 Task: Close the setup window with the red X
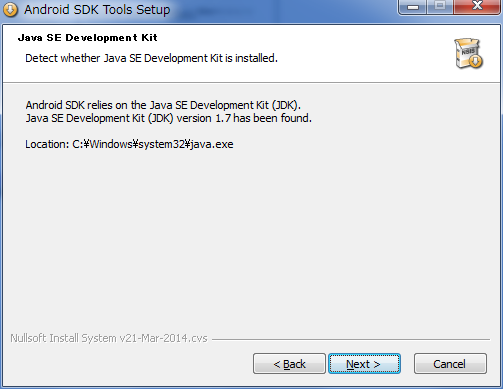point(477,7)
